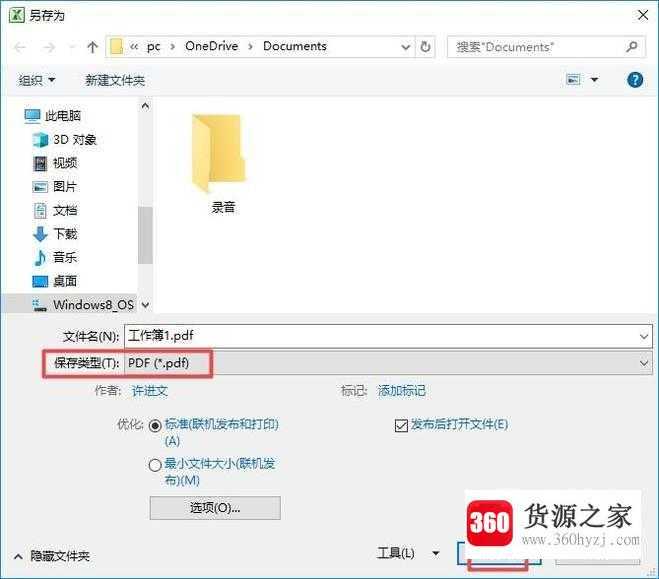Viewport: 659px width, 579px height.
Task: Select 下载 folder in sidebar
Action: click(x=55, y=234)
